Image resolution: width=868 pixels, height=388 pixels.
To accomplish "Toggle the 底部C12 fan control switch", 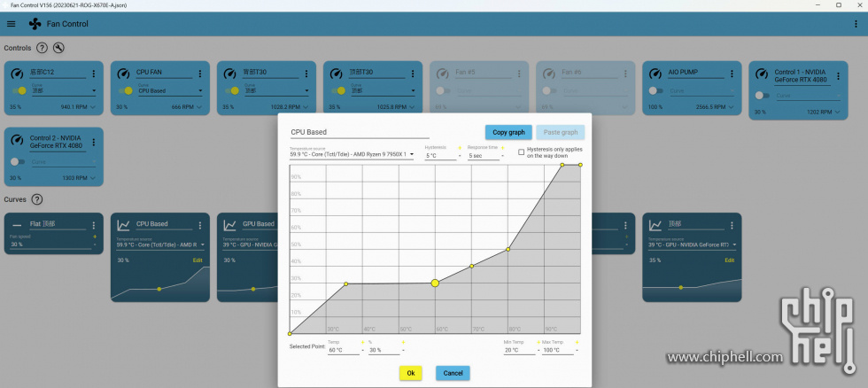I will [x=19, y=90].
